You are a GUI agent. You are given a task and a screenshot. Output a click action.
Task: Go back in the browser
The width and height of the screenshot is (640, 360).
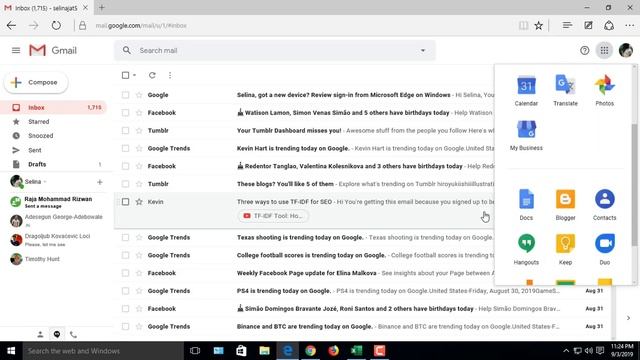11,25
